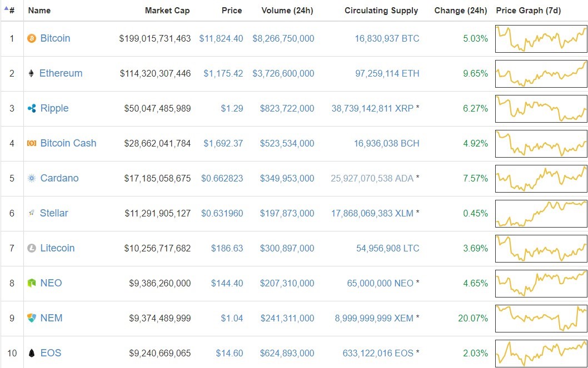Open NEO's 7-day price graph
The image size is (588, 368).
(541, 284)
